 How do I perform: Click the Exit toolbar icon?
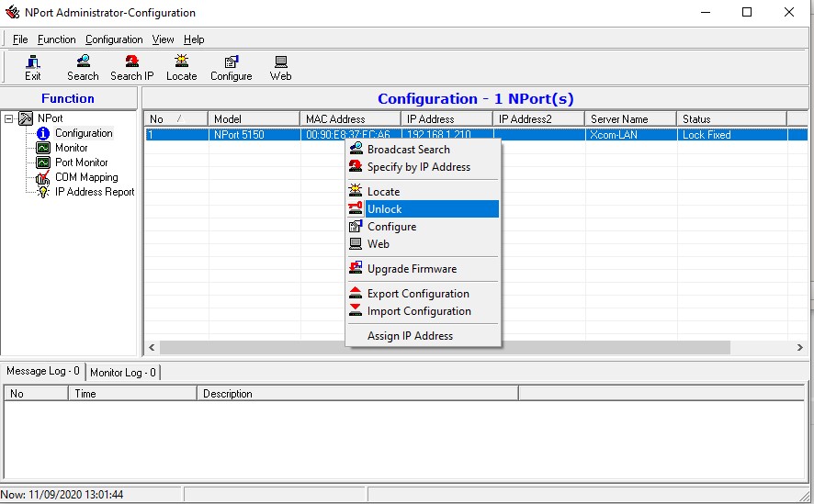point(33,67)
